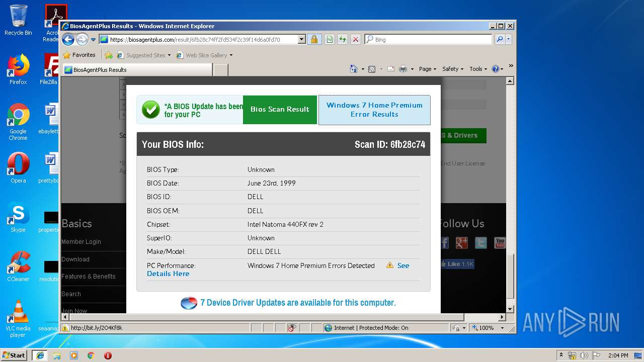Open the Favorites star button
644x362 pixels.
click(79, 55)
